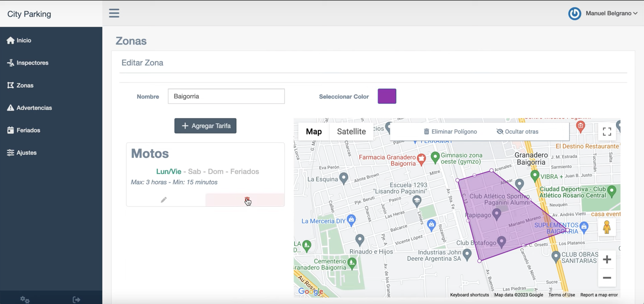Click the Nombre input field
Image resolution: width=644 pixels, height=304 pixels.
(x=226, y=96)
